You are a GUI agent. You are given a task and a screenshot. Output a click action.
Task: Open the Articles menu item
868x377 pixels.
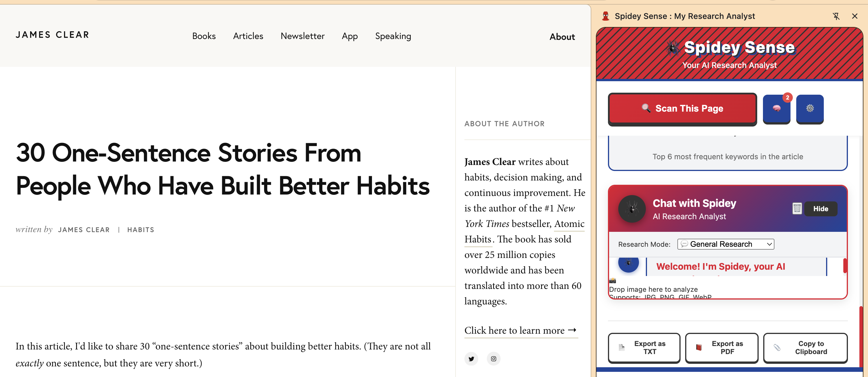pos(248,36)
